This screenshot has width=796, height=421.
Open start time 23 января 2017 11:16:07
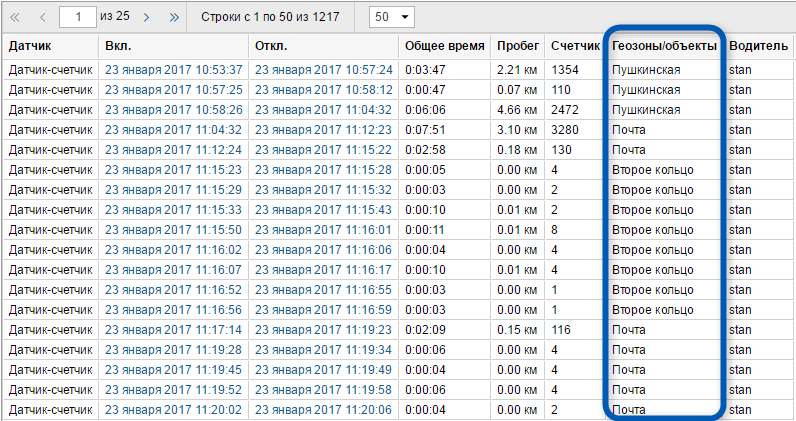pyautogui.click(x=174, y=270)
